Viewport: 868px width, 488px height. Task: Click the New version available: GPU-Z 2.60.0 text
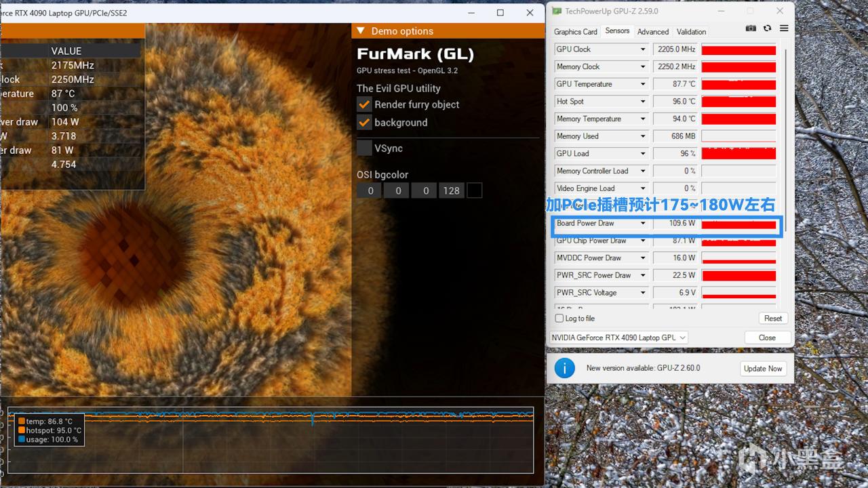pyautogui.click(x=643, y=368)
